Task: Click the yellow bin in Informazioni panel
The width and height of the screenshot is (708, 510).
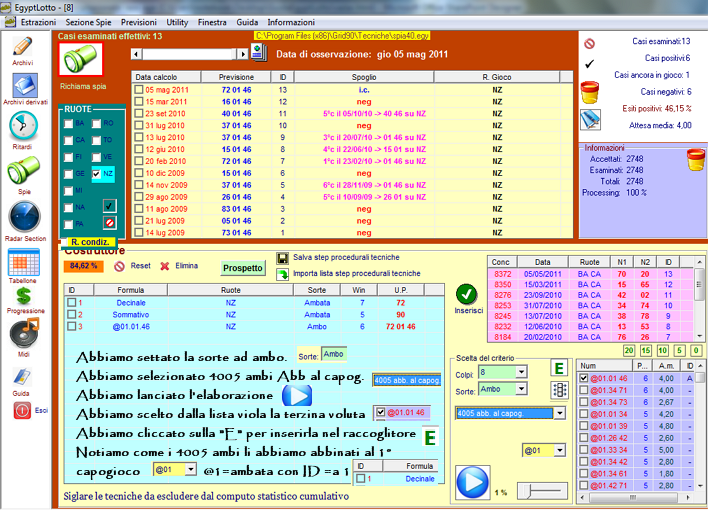Action: (x=696, y=160)
